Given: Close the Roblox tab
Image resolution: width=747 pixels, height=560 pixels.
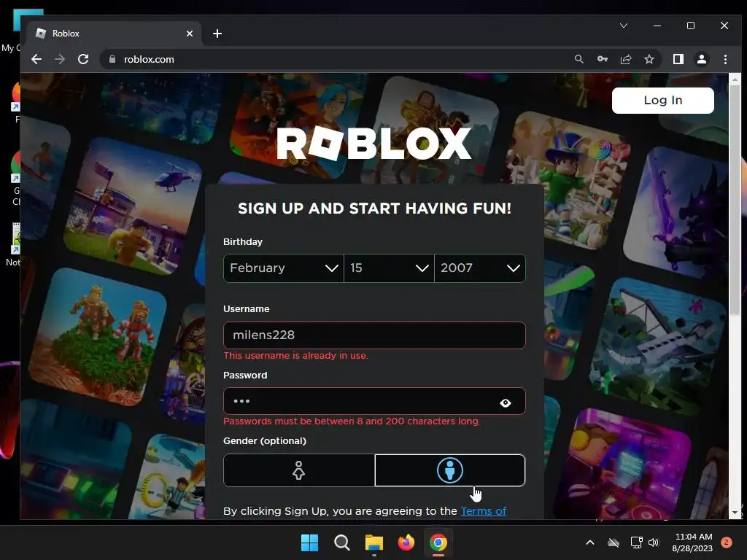Looking at the screenshot, I should [190, 34].
